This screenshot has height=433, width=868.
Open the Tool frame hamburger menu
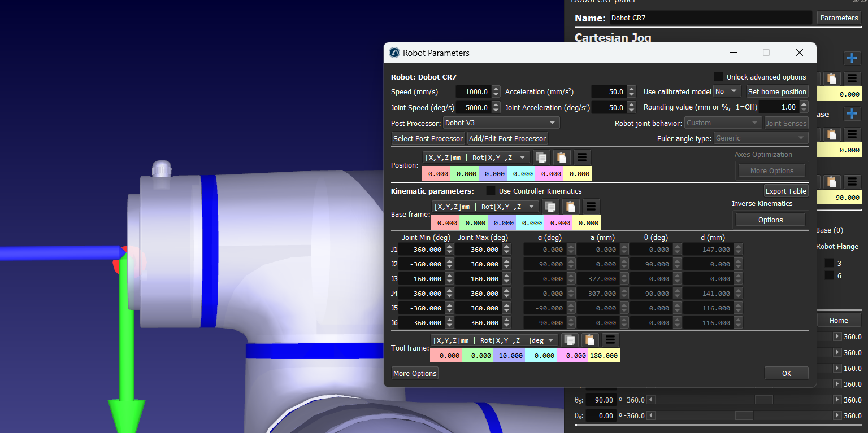609,340
